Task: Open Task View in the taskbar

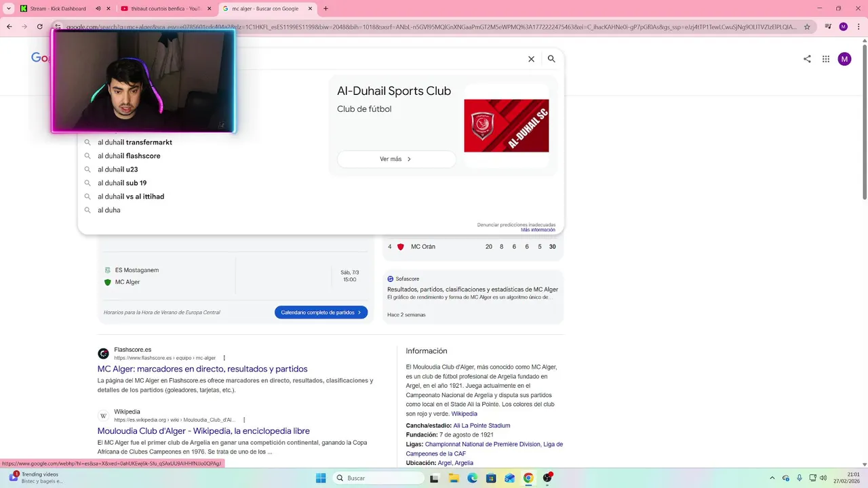Action: (x=435, y=478)
